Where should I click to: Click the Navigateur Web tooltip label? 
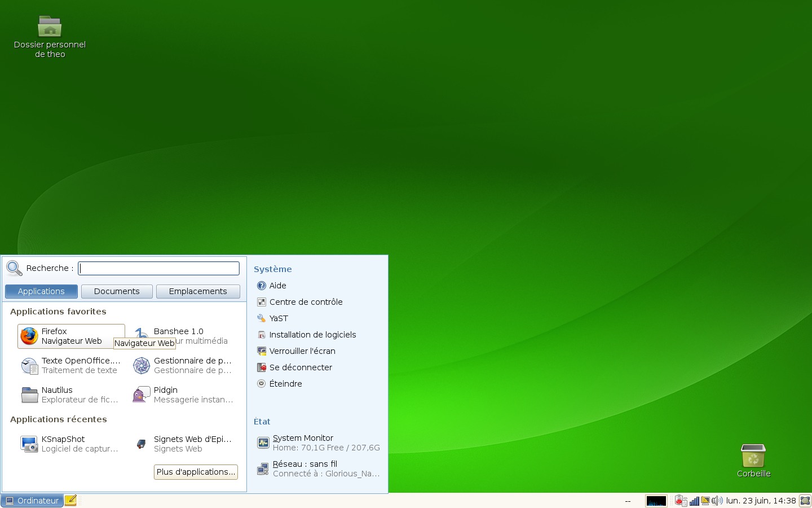[144, 343]
